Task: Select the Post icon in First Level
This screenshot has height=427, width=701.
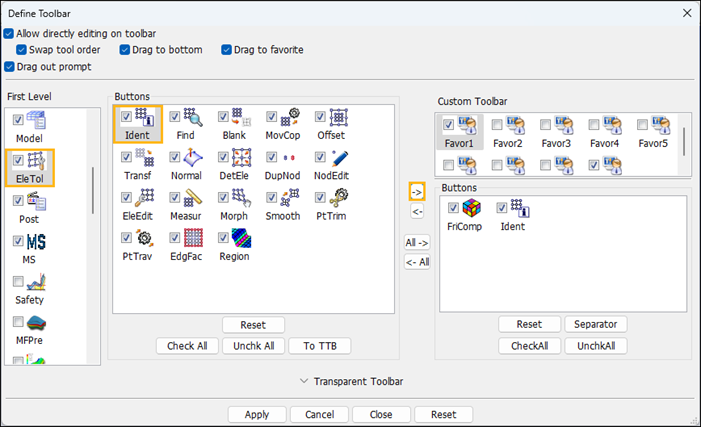Action: pos(36,203)
